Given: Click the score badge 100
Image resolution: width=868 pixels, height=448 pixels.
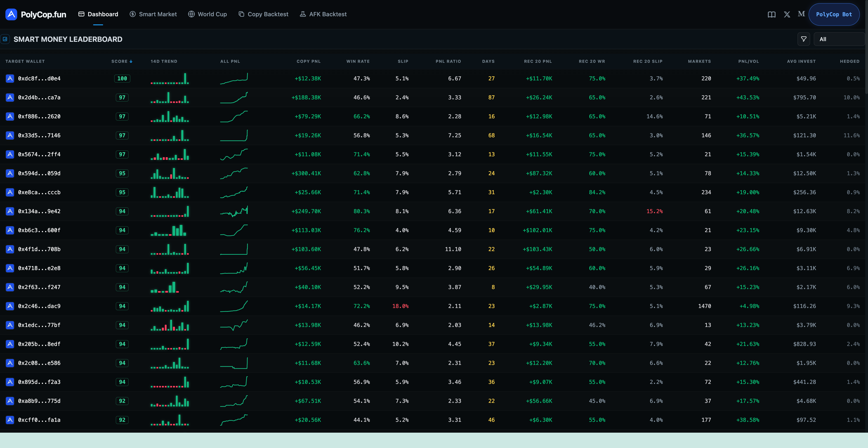Looking at the screenshot, I should tap(122, 78).
